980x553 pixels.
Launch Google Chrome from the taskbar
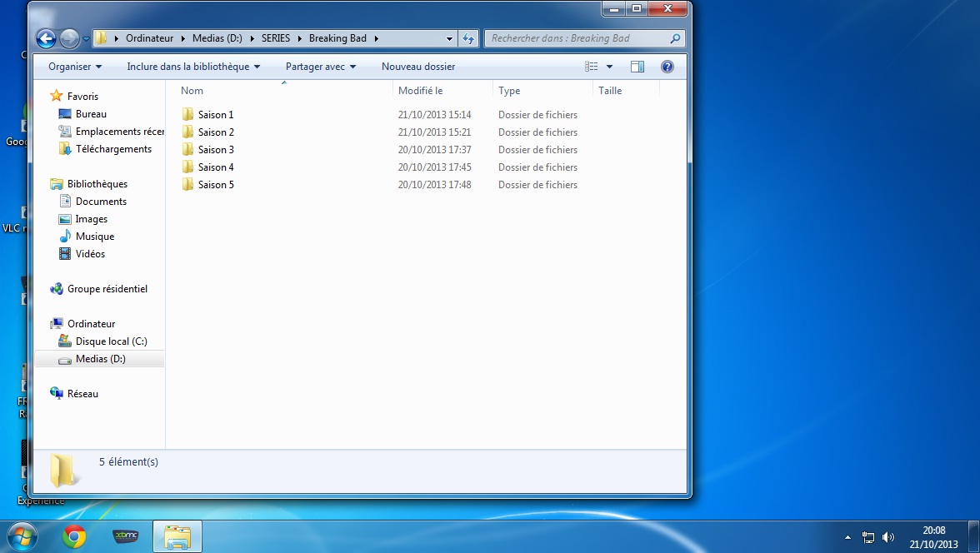tap(73, 536)
